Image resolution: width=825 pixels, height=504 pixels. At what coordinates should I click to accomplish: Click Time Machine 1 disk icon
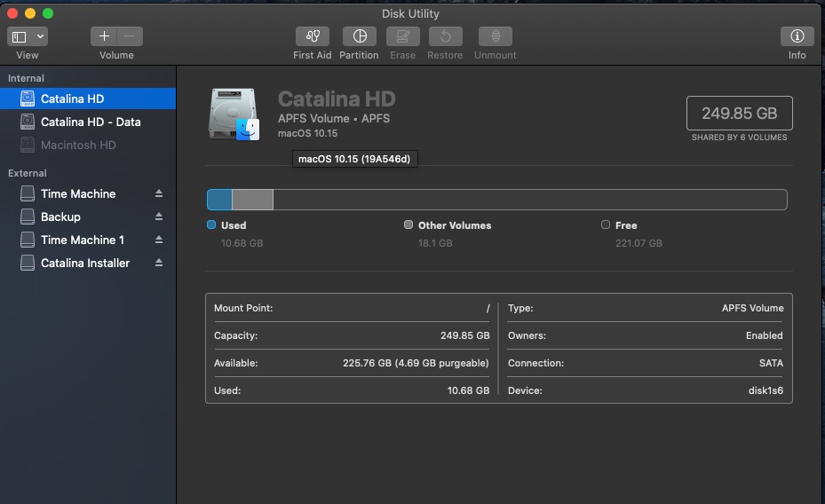click(x=28, y=240)
